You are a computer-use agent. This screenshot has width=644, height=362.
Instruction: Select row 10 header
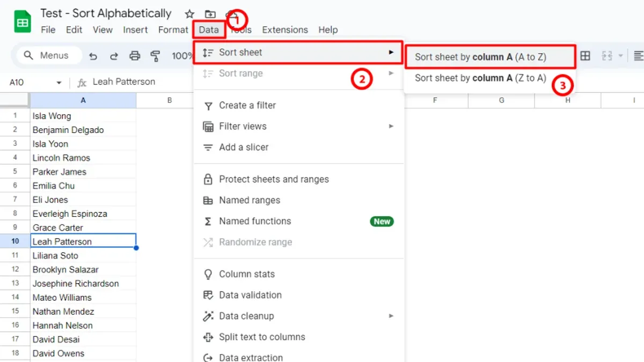tap(15, 241)
